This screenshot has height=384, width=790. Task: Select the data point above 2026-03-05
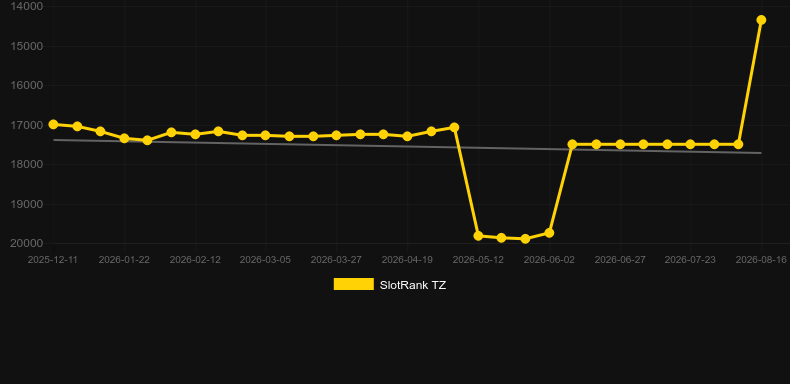coord(266,135)
